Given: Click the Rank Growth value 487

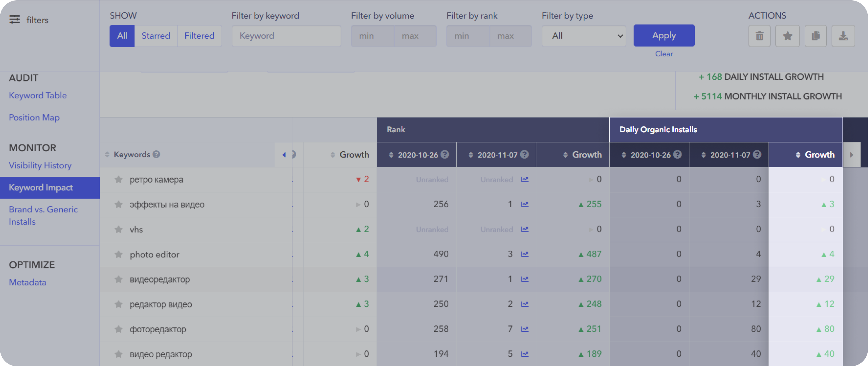Looking at the screenshot, I should click(594, 254).
